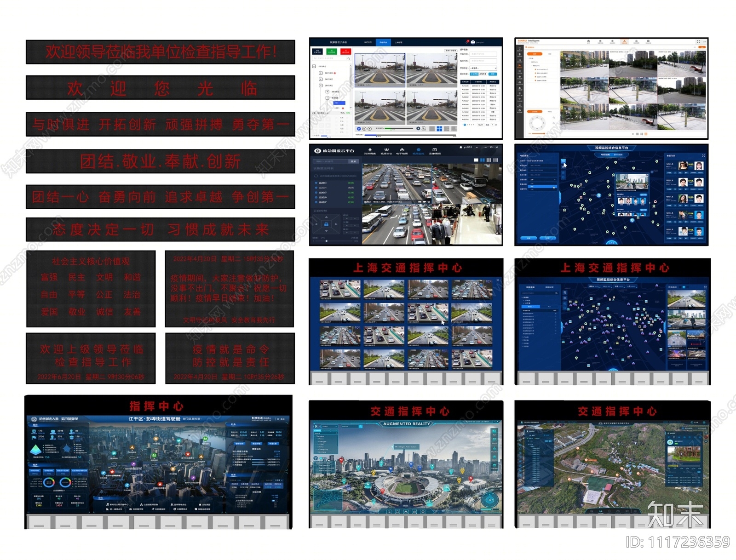Viewport: 736px width, 560px height.
Task: Pause playback in the video management system
Action: click(364, 129)
